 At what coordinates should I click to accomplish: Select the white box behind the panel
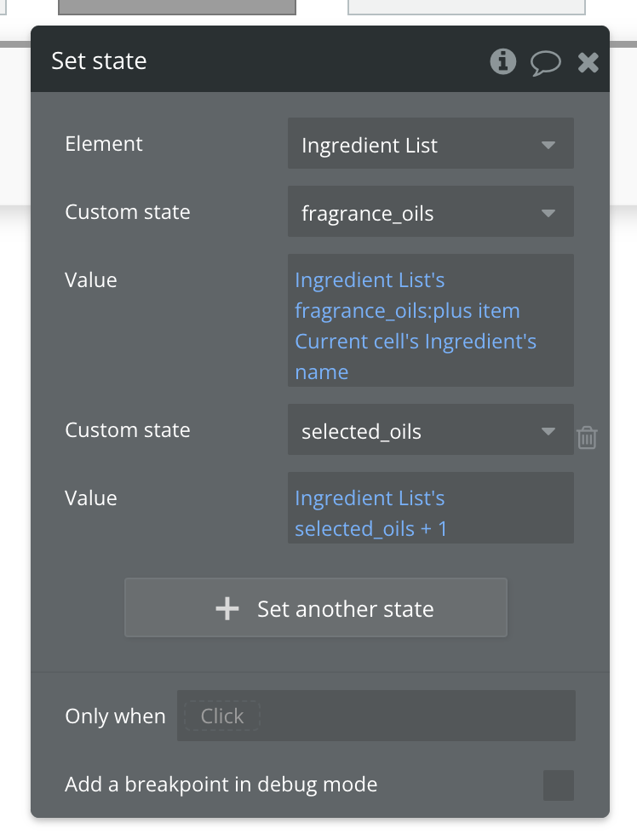(466, 7)
